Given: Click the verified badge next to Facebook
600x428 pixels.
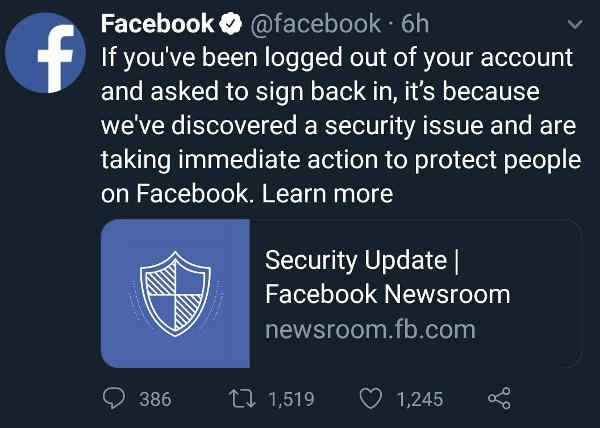Looking at the screenshot, I should coord(230,24).
